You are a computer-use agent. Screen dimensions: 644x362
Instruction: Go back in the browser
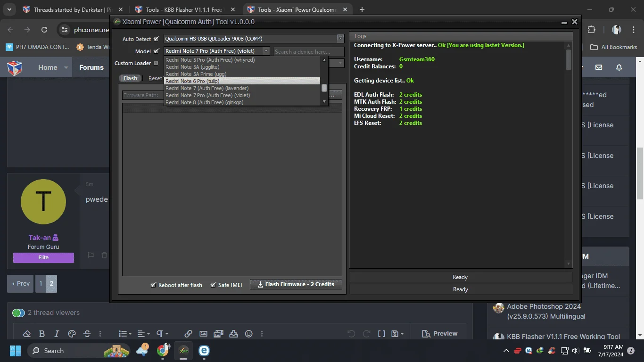point(11,30)
